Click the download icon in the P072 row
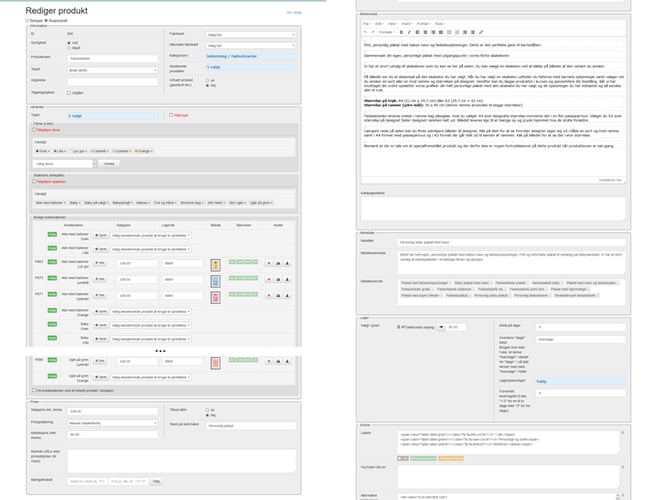Viewport: 650px width, 500px height. tap(287, 280)
